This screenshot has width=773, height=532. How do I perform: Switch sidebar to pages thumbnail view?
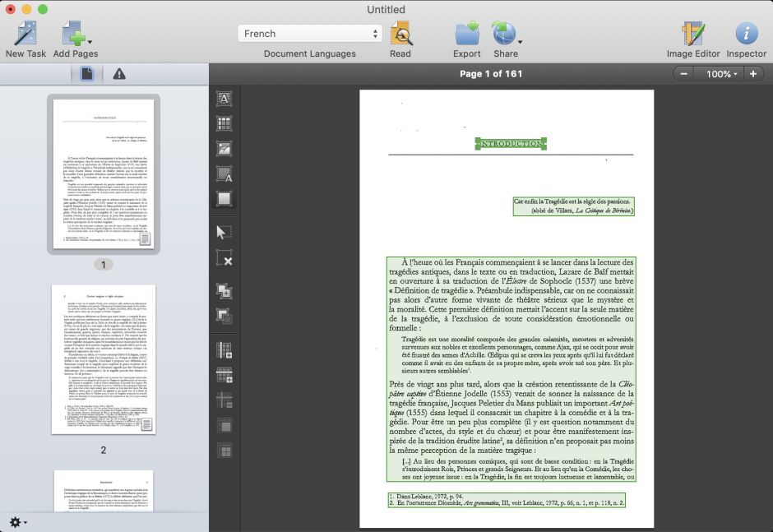tap(86, 74)
